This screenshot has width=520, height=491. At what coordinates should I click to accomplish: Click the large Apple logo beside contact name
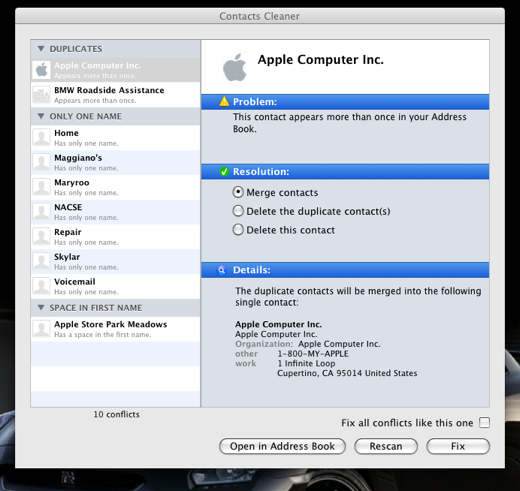click(x=235, y=67)
